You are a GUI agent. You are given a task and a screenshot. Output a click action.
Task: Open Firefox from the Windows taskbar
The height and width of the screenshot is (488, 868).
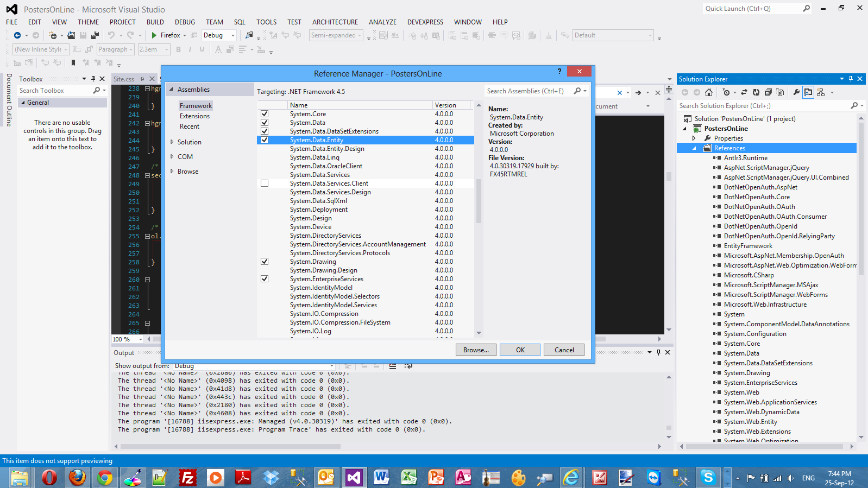(77, 477)
